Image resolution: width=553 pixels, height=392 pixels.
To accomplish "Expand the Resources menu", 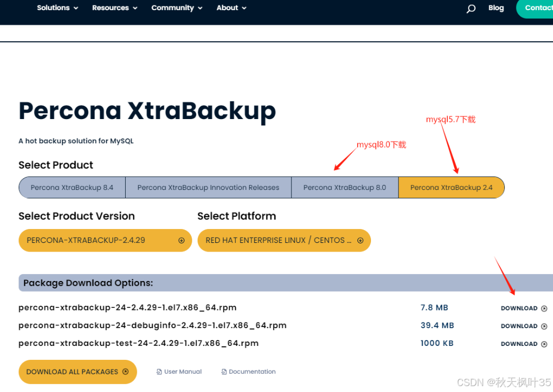I will tap(114, 8).
